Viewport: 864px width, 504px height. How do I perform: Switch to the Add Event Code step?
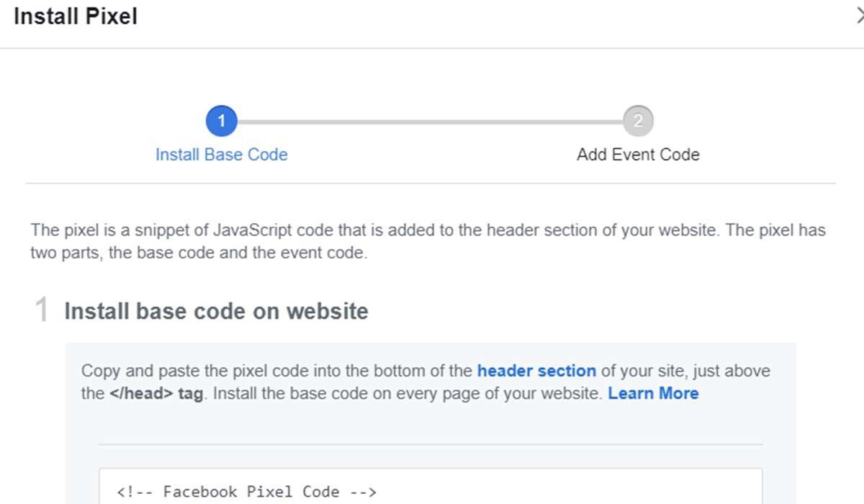tap(637, 155)
